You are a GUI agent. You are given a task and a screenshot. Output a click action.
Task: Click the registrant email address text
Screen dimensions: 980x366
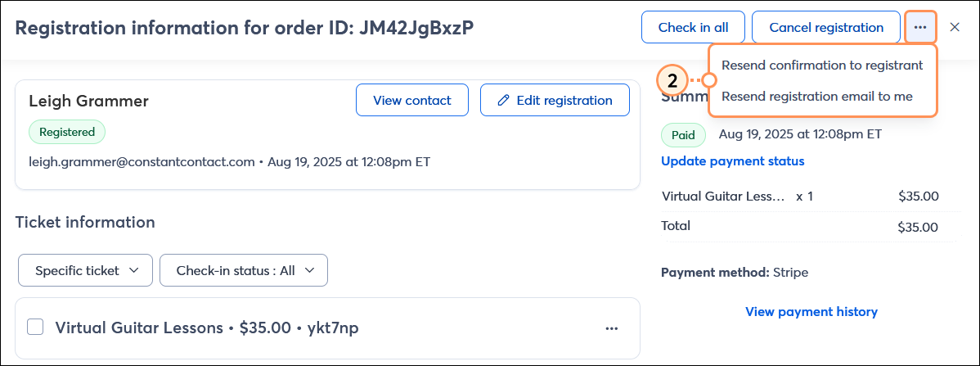coord(142,162)
